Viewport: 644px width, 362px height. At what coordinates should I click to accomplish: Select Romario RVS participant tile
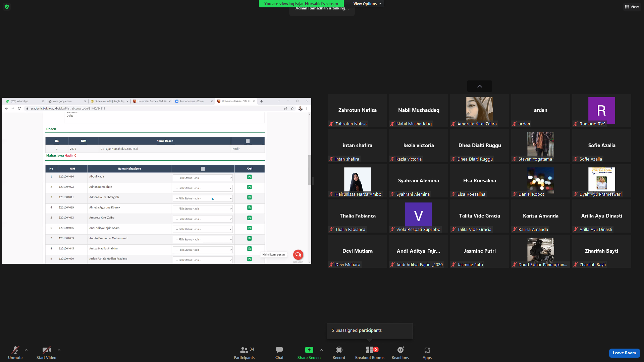coord(602,110)
